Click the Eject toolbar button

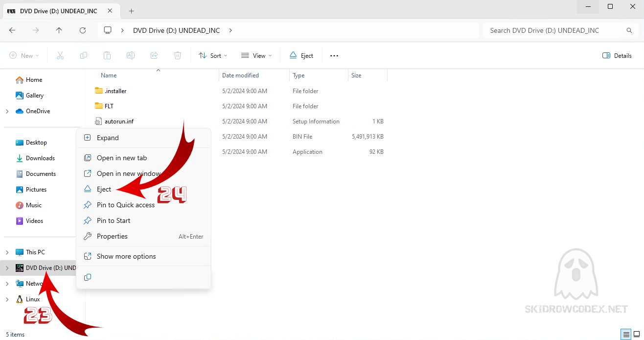pyautogui.click(x=301, y=56)
